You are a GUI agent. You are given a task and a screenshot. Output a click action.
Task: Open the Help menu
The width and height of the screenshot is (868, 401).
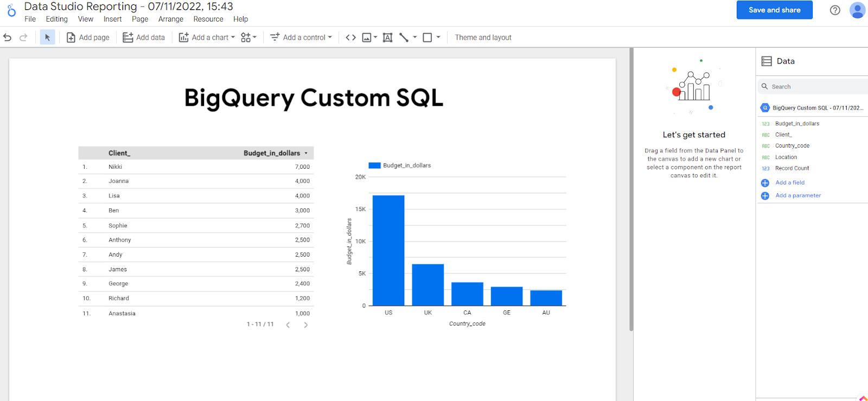(x=241, y=19)
